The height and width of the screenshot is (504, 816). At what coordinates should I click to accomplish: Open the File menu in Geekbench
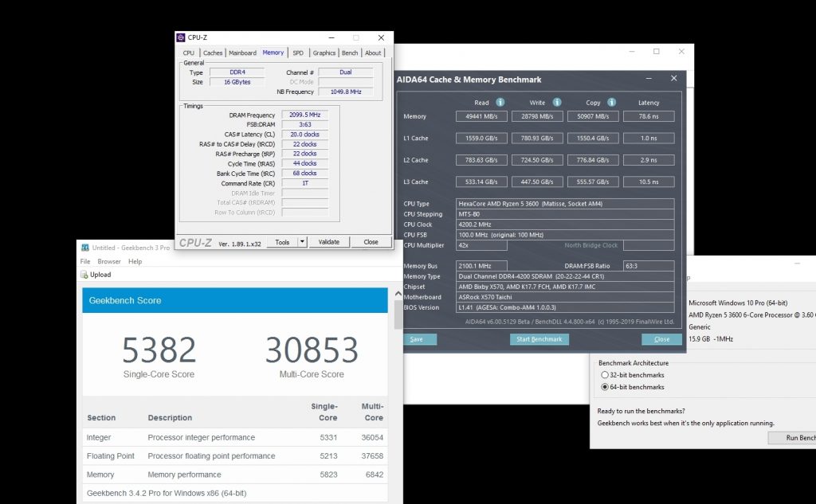click(85, 262)
